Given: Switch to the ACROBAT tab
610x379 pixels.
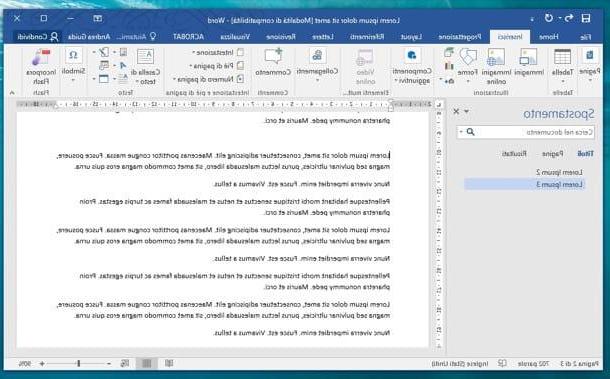Looking at the screenshot, I should (x=188, y=37).
